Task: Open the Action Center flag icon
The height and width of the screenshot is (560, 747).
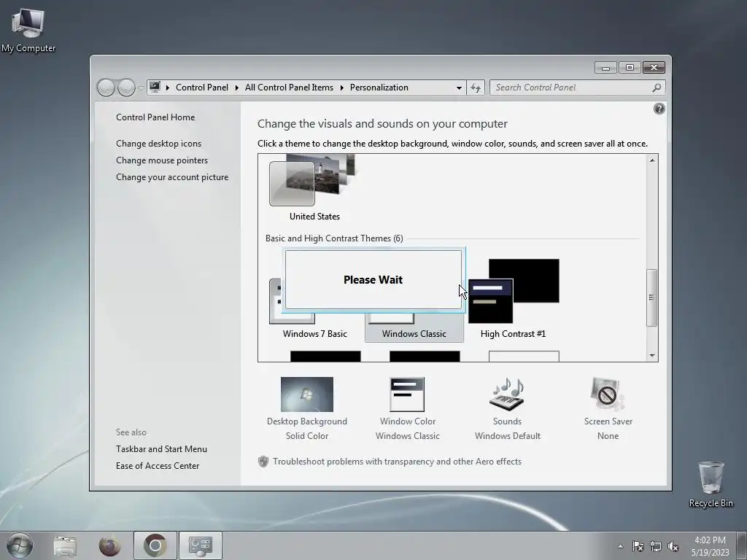Action: point(638,546)
